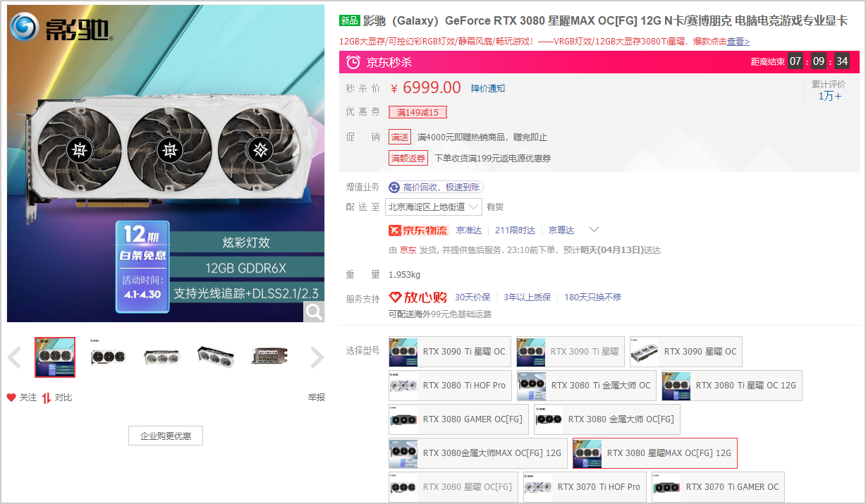Click the alarm clock icon in 京东秒杀 bar
Viewport: 866px width, 504px height.
(x=353, y=62)
